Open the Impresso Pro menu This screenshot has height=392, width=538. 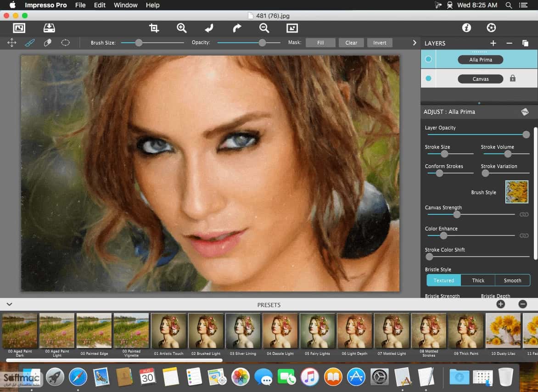pyautogui.click(x=45, y=5)
